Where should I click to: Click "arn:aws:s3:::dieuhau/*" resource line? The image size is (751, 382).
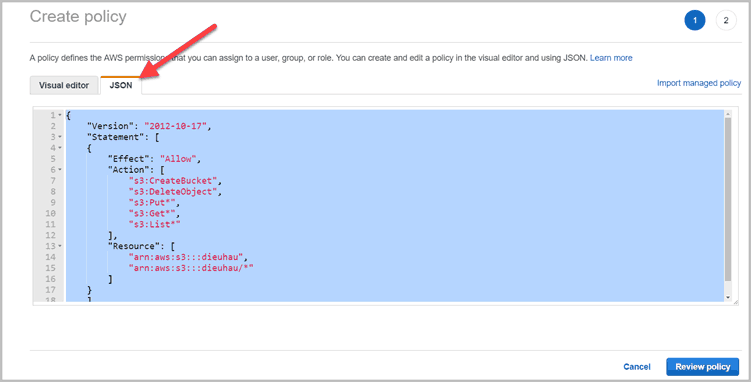[191, 268]
